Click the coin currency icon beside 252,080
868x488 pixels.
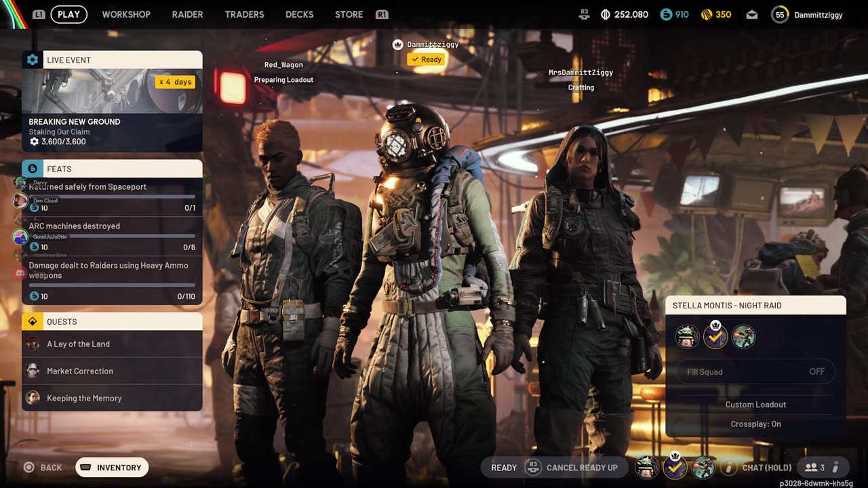coord(606,14)
